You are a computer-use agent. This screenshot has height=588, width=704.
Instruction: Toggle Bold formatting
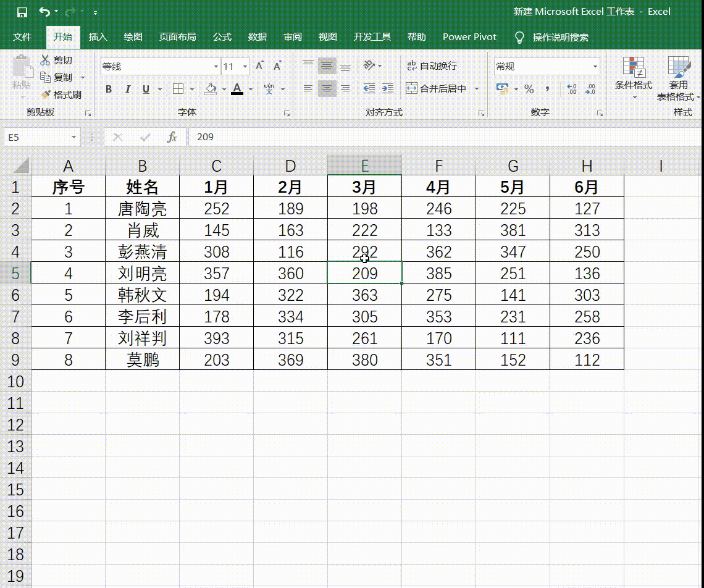click(x=109, y=89)
